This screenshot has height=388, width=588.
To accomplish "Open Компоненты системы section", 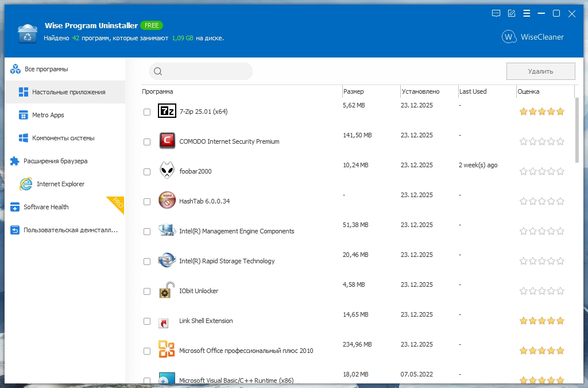I will tap(63, 138).
